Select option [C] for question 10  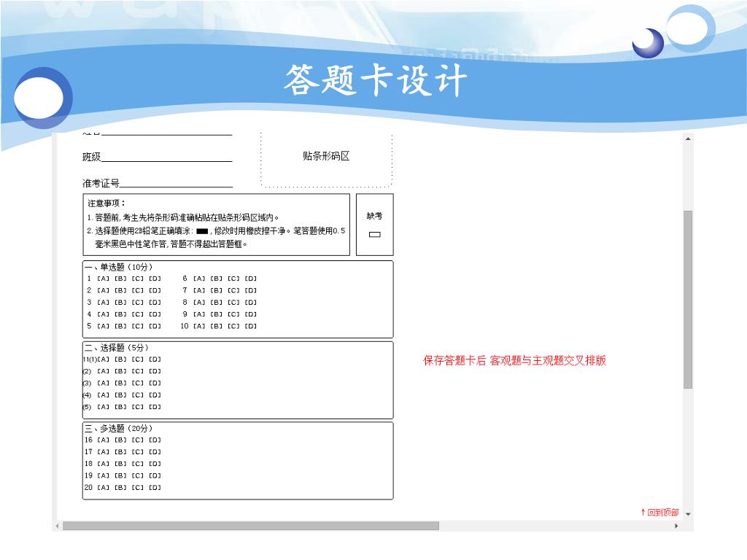pyautogui.click(x=233, y=326)
